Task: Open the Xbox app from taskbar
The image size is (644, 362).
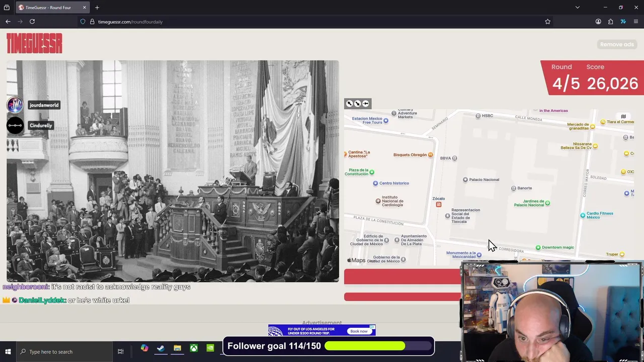Action: tap(194, 348)
